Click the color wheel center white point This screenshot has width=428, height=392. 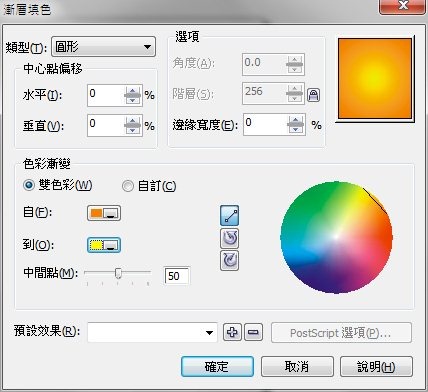tap(336, 237)
